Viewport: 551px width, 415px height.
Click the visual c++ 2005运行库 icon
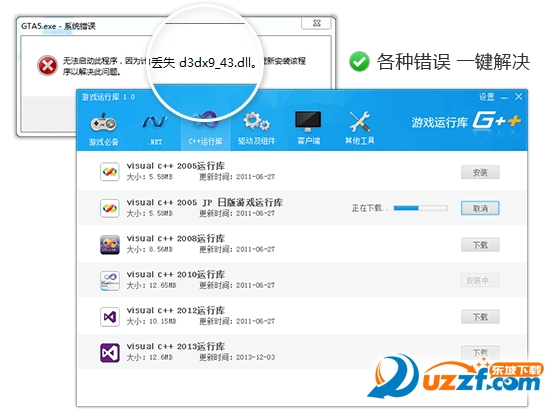110,172
